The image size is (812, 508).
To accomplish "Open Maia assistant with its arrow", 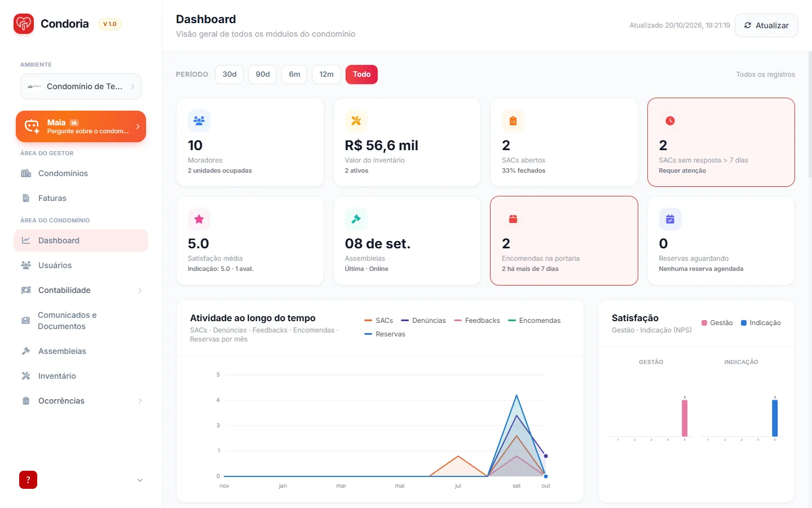I will (x=138, y=126).
